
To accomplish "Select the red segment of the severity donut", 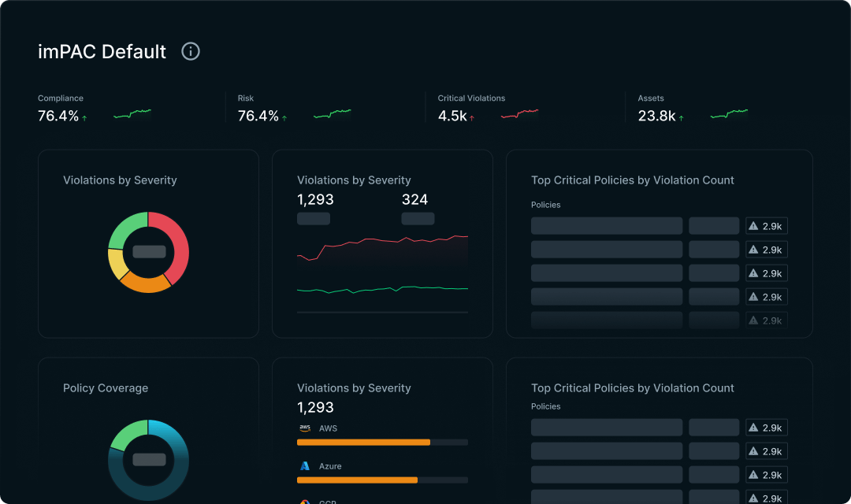I will click(180, 244).
